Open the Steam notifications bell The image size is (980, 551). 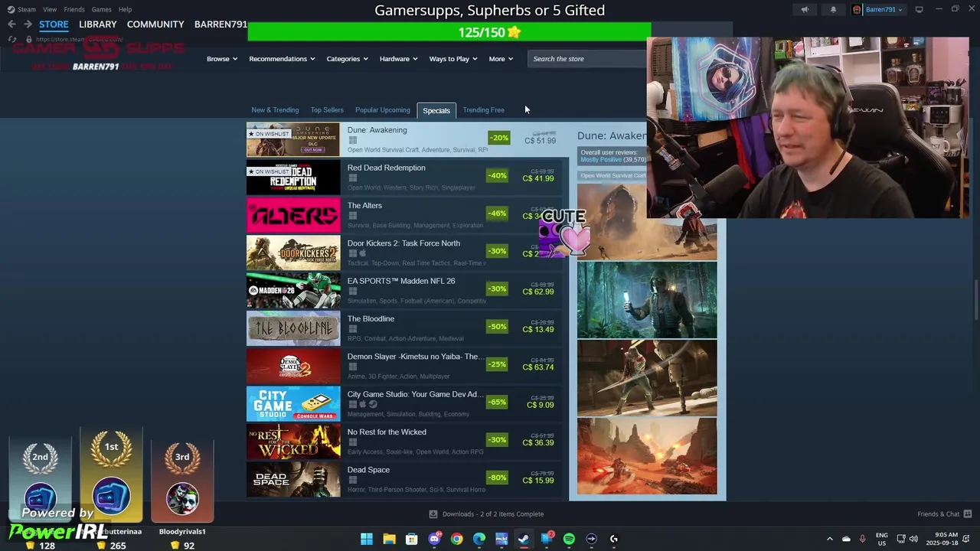[x=833, y=9]
